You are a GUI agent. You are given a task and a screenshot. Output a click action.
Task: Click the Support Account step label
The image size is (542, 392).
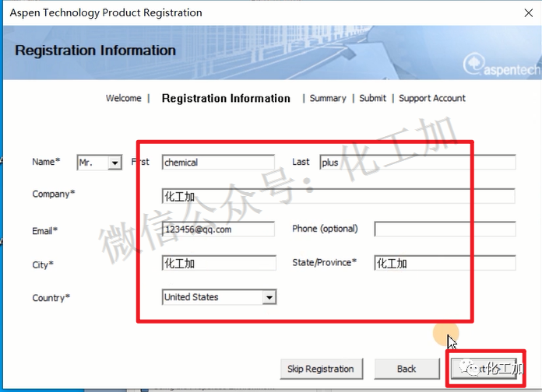tap(432, 99)
